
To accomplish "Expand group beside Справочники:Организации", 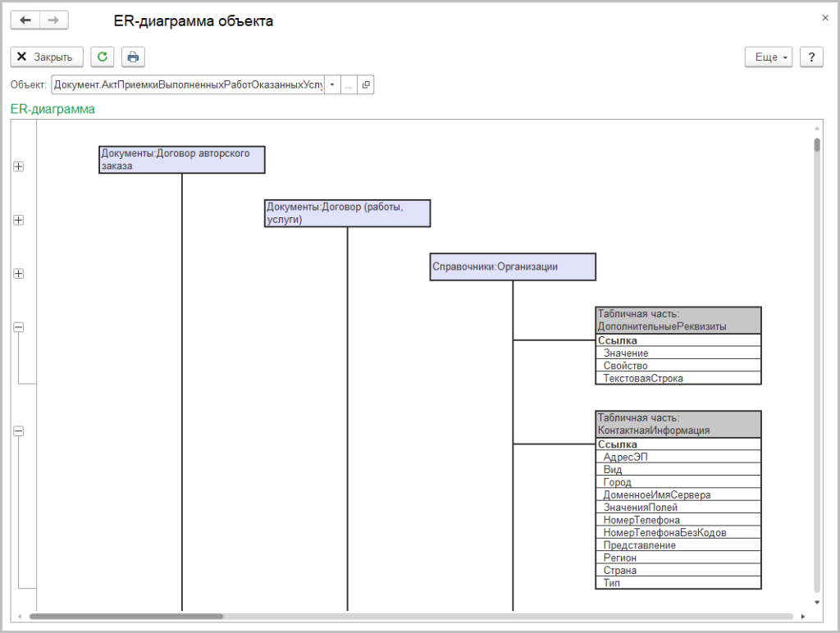I will (19, 273).
